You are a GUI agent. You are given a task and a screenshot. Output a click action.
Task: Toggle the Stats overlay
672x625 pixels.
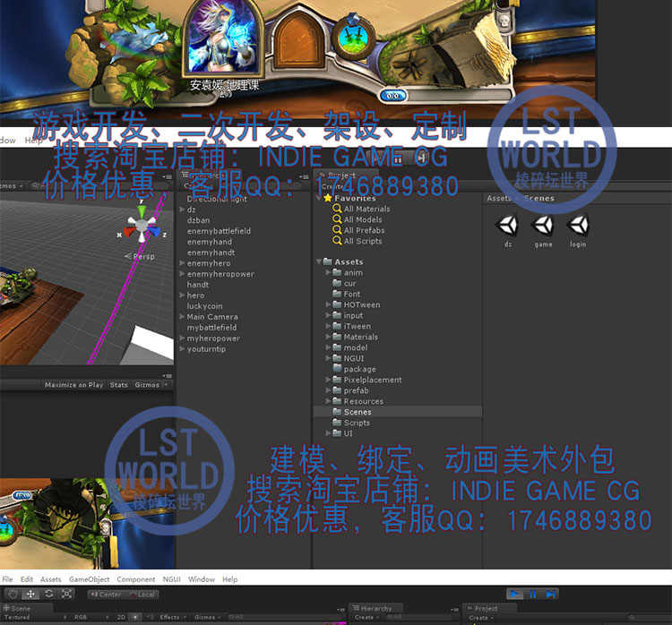coord(118,385)
